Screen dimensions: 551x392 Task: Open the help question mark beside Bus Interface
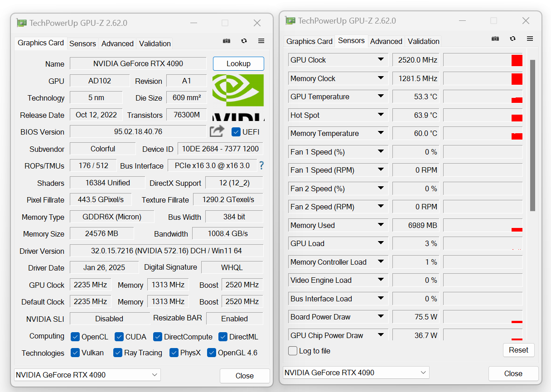pyautogui.click(x=261, y=166)
